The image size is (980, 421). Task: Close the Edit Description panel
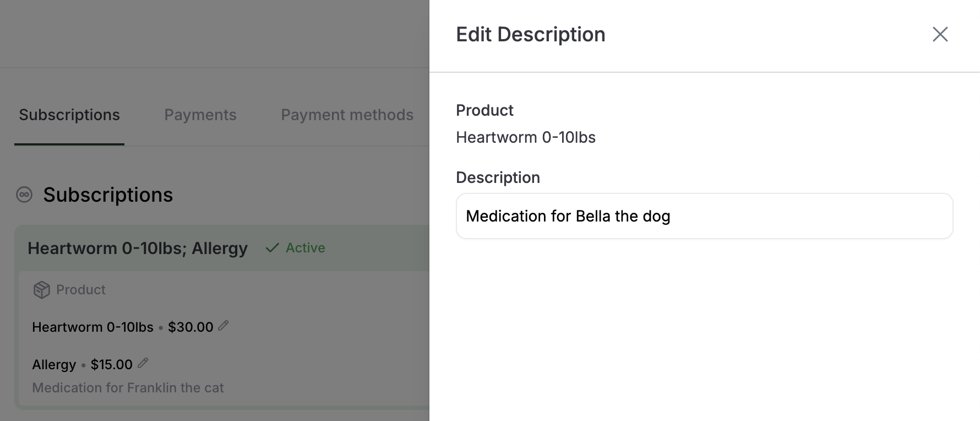[x=940, y=34]
